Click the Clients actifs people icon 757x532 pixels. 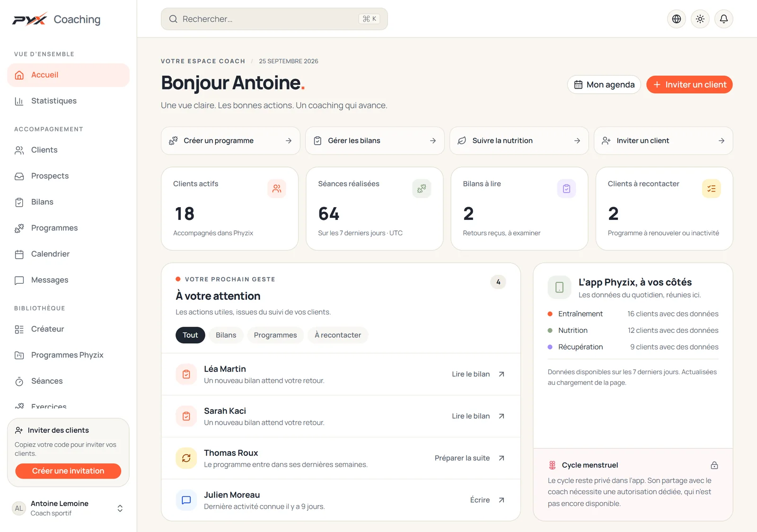(x=277, y=189)
